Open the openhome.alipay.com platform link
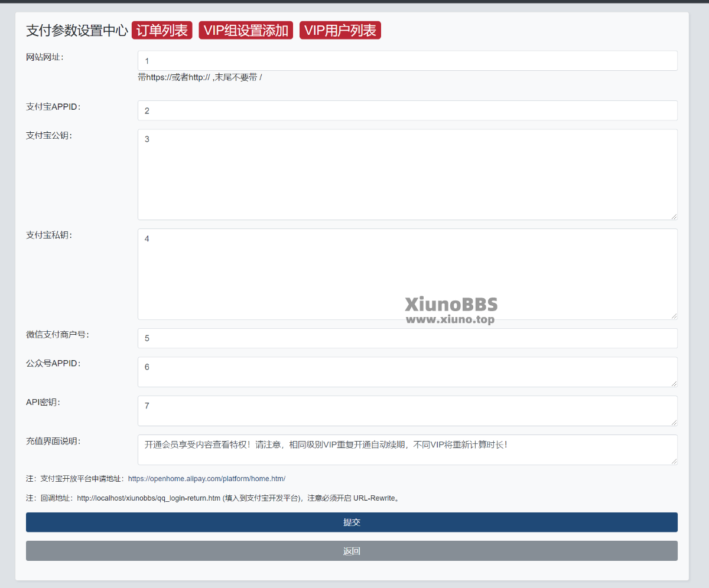709x588 pixels. click(206, 479)
